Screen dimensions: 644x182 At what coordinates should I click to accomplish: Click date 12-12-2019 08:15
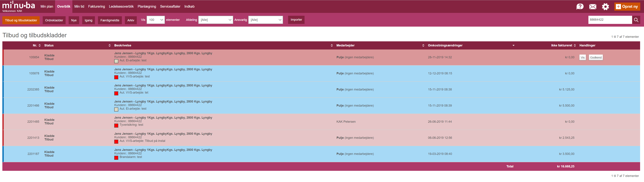click(440, 74)
